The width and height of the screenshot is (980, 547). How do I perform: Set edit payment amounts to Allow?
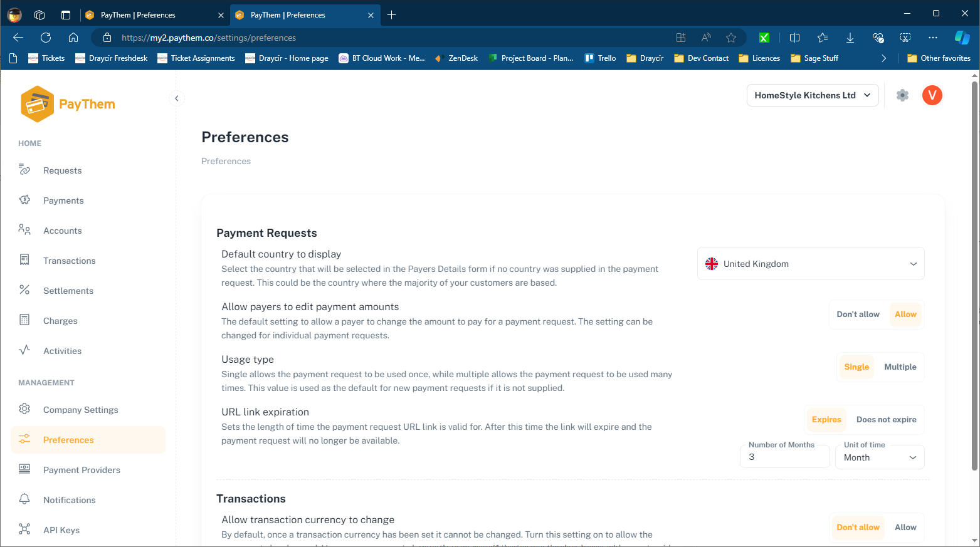905,315
